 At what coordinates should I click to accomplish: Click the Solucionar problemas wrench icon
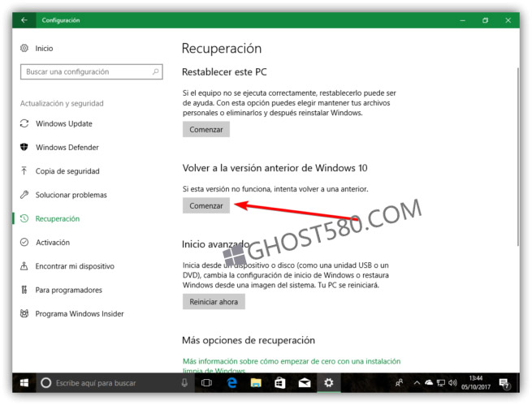24,195
